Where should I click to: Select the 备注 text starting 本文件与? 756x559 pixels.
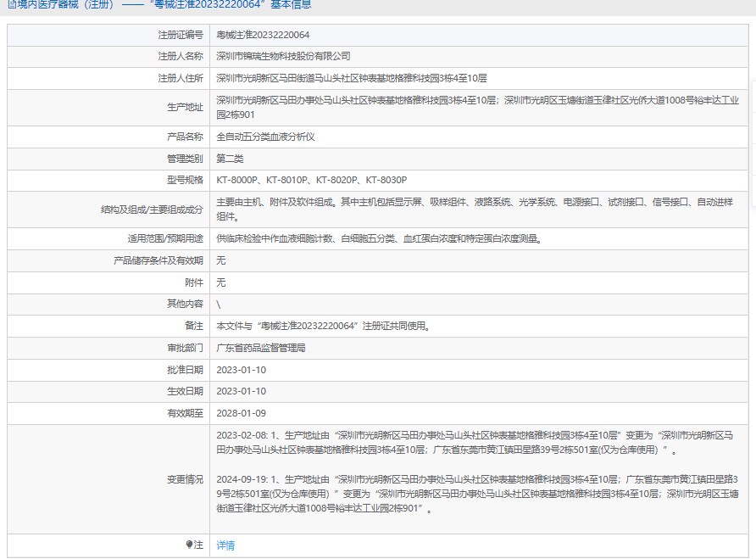(x=324, y=326)
